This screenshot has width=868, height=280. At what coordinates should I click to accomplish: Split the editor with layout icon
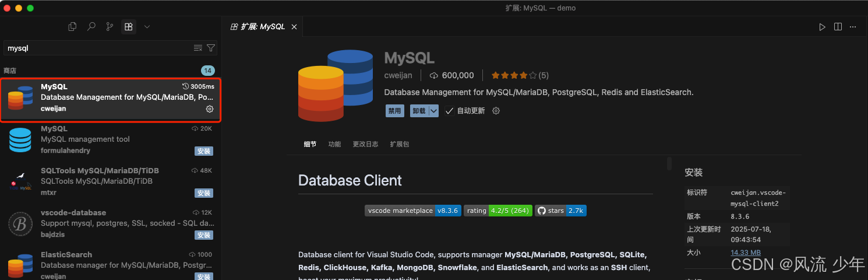pos(838,27)
